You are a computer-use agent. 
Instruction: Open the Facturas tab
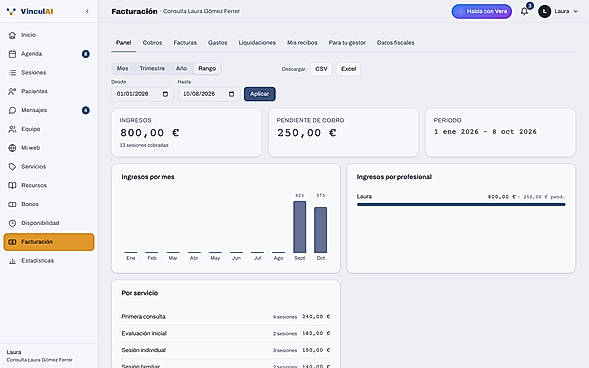185,43
